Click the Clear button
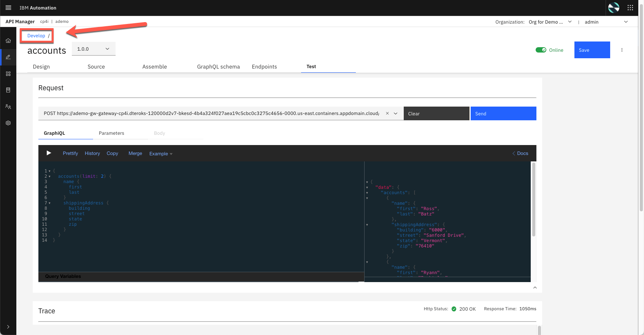This screenshot has height=335, width=644. tap(436, 113)
